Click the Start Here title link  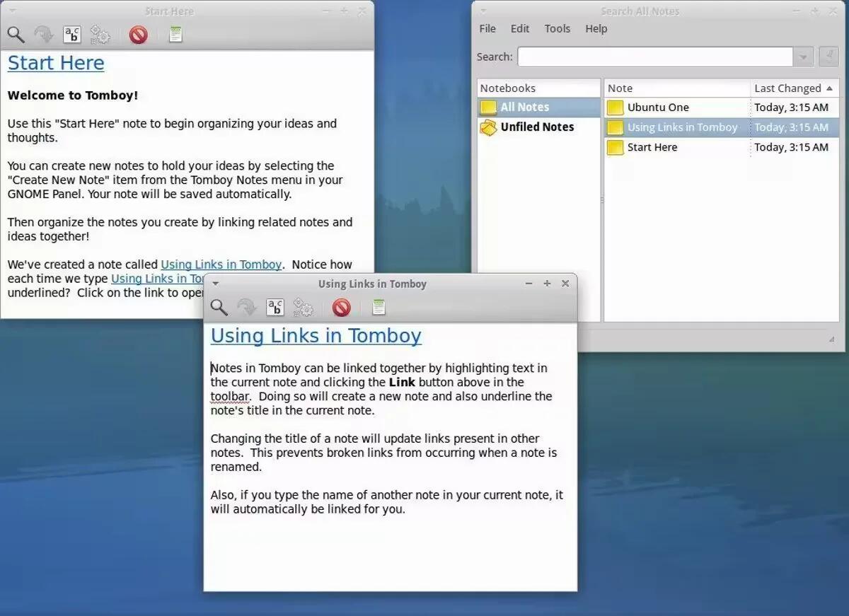click(56, 63)
